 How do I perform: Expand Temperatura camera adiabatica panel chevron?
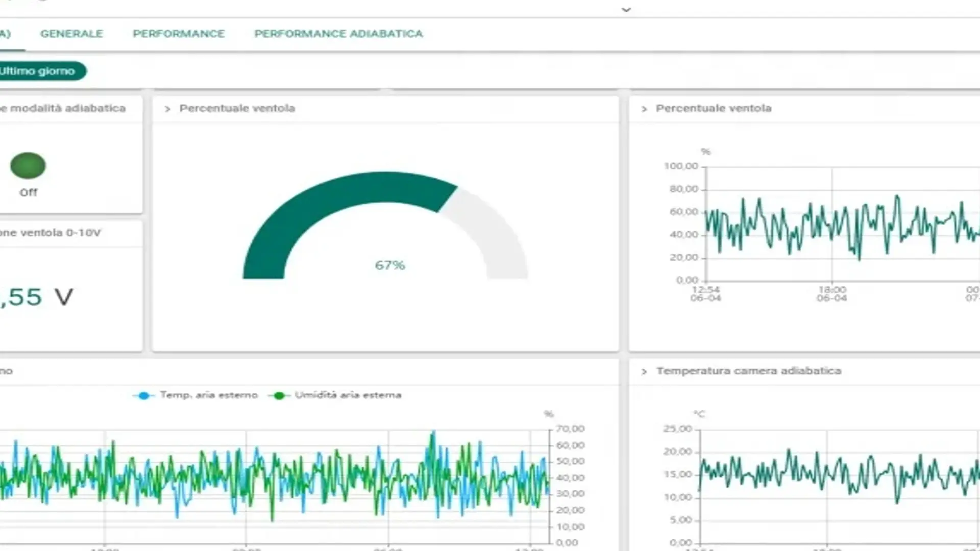[x=644, y=371]
